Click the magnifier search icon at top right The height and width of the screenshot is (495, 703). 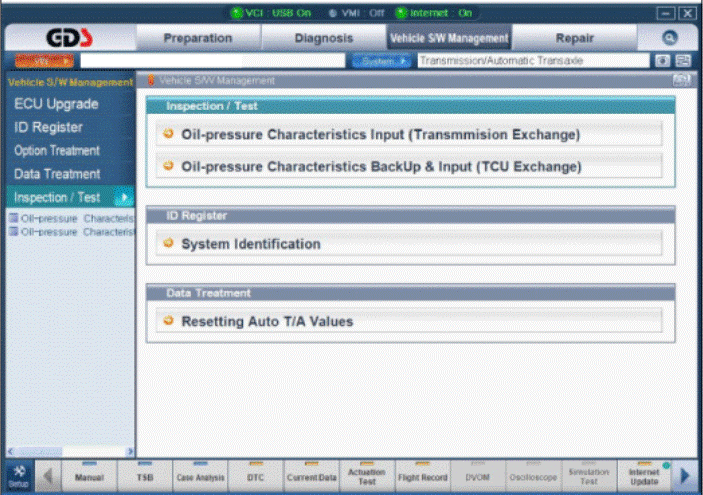(669, 38)
